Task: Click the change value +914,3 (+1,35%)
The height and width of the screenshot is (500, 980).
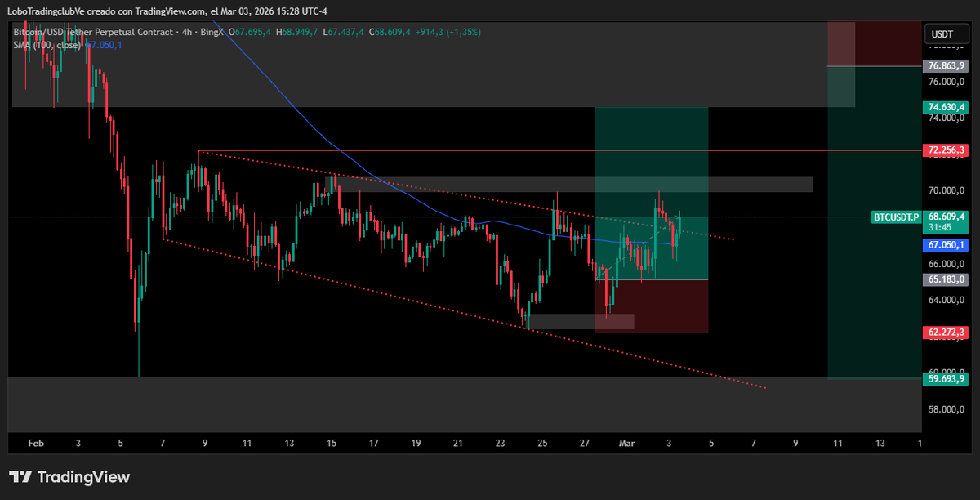Action: [448, 32]
